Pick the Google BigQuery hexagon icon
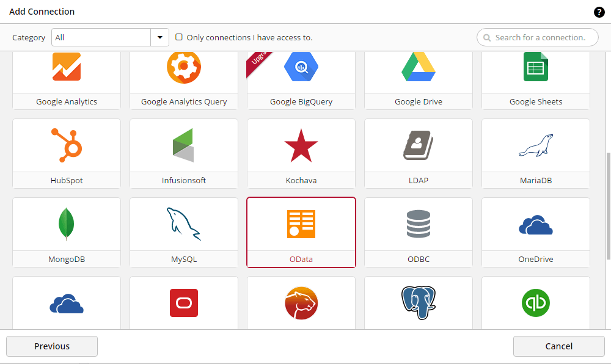 pyautogui.click(x=301, y=67)
